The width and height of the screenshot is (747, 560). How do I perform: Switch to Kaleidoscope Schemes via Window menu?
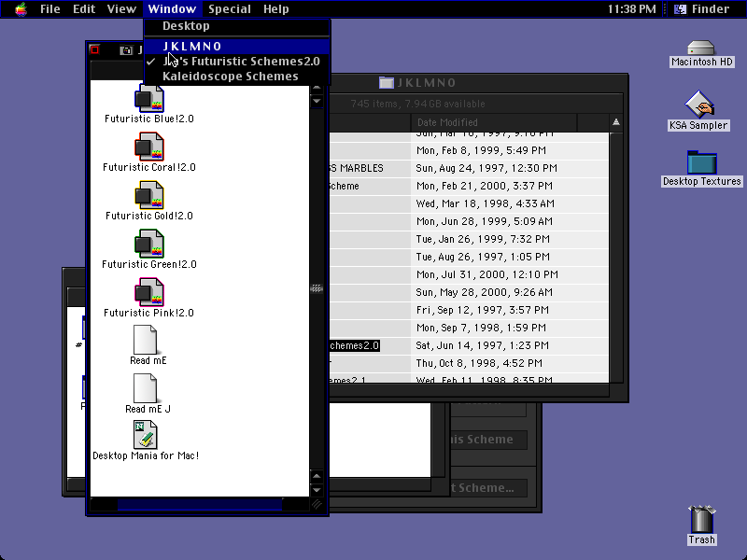tap(236, 77)
